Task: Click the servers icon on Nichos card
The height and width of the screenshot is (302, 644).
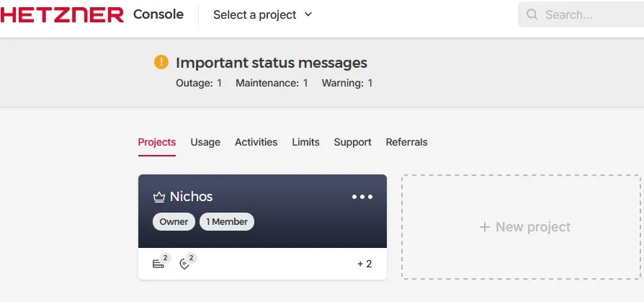Action: pos(158,264)
